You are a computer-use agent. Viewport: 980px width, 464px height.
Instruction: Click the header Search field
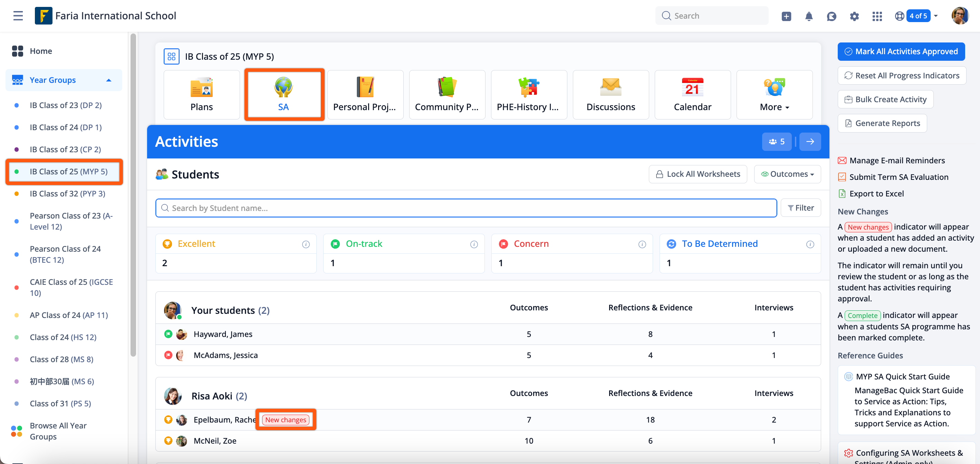click(711, 16)
